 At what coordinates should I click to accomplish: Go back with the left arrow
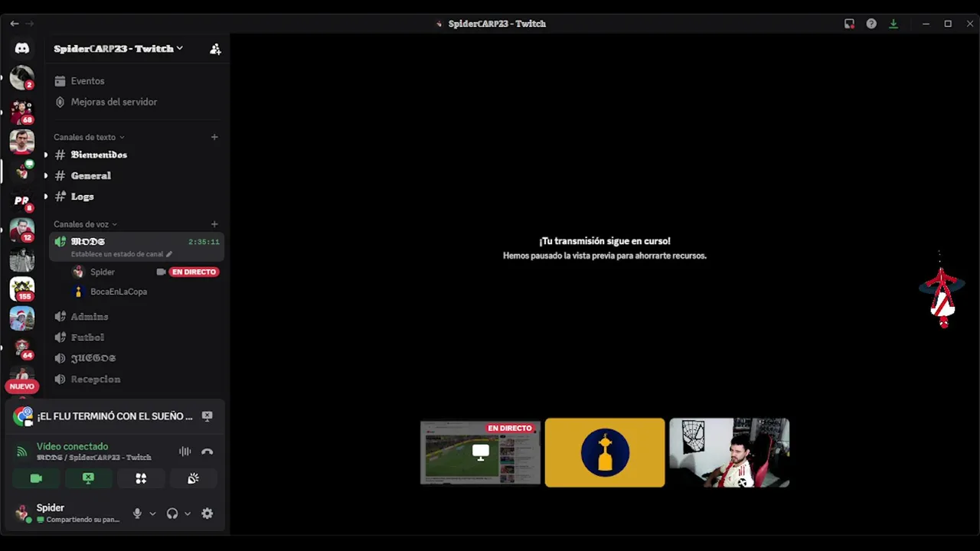(x=15, y=24)
